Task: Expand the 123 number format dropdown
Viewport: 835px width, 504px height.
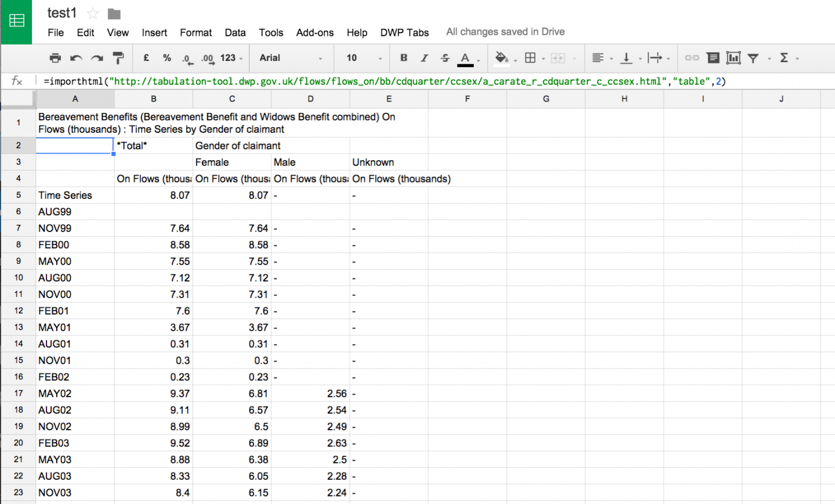Action: [231, 58]
